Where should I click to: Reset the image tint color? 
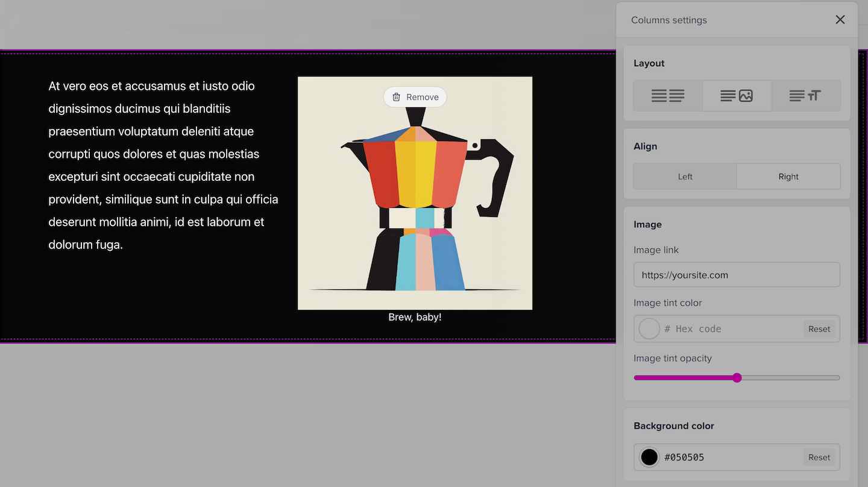(819, 329)
